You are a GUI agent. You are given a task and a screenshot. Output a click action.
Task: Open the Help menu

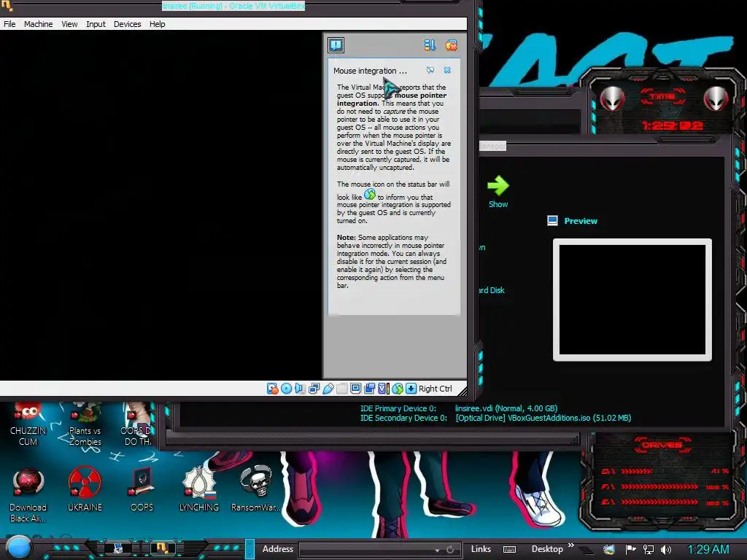pyautogui.click(x=158, y=24)
